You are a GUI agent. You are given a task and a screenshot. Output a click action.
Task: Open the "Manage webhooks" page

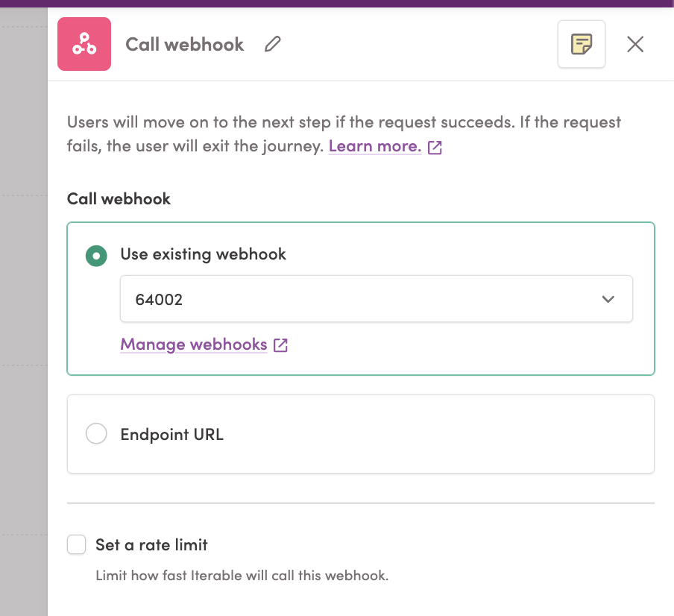click(193, 345)
